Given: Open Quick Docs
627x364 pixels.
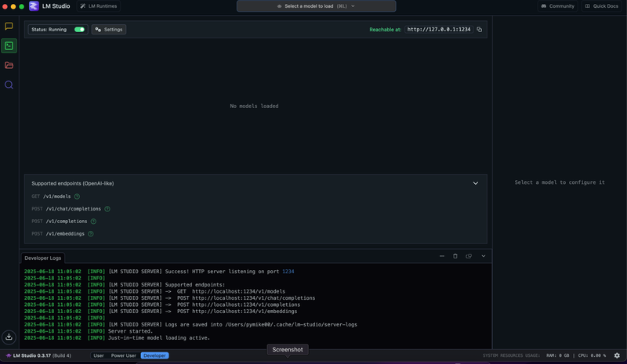Looking at the screenshot, I should 602,6.
